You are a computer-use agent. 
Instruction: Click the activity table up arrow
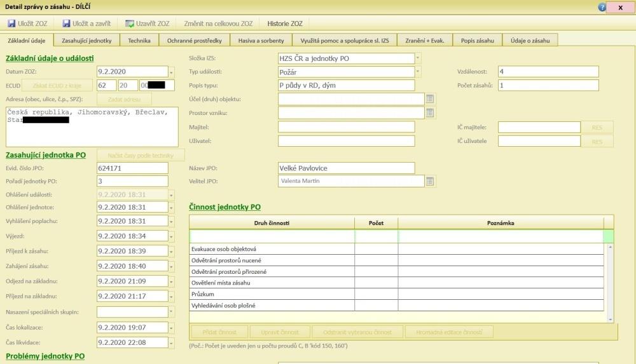[610, 247]
